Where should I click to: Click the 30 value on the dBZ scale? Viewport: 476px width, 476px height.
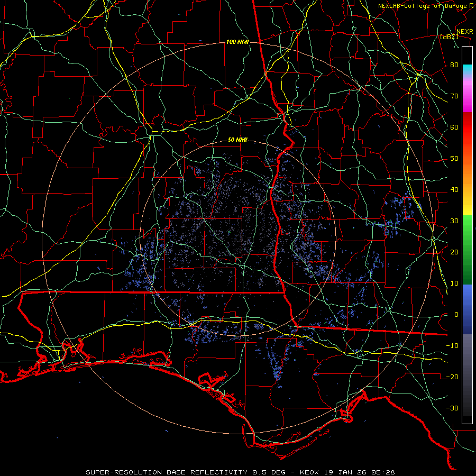[454, 221]
